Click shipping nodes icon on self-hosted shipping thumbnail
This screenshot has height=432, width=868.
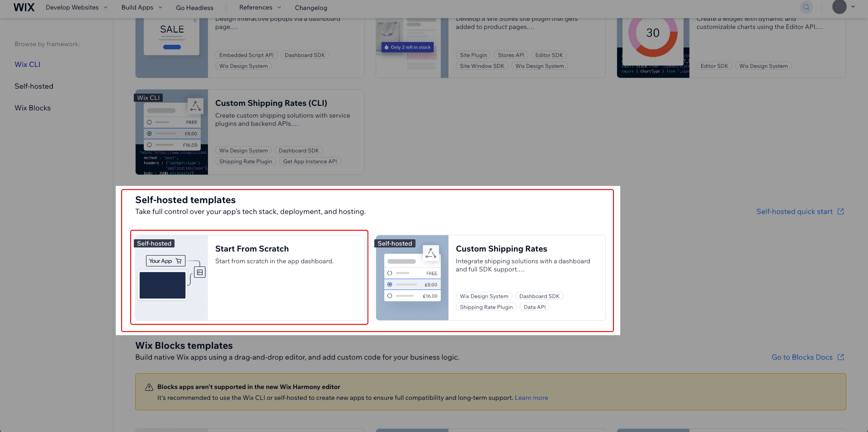[431, 253]
